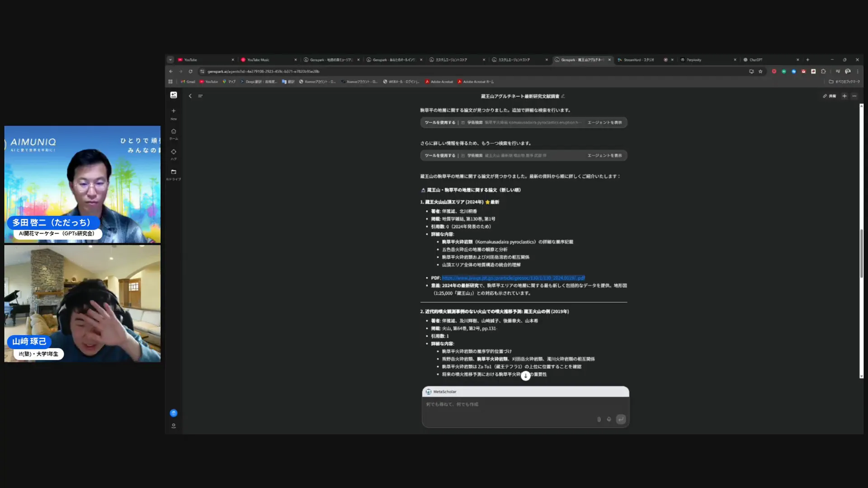Click the scroll-to-bottom arrow circle
The width and height of the screenshot is (868, 488).
click(525, 376)
